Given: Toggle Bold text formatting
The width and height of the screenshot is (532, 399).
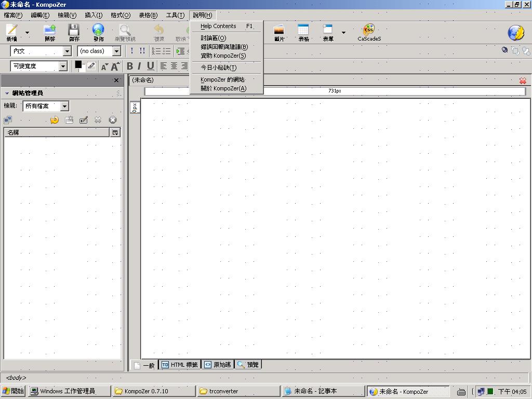Looking at the screenshot, I should click(130, 66).
